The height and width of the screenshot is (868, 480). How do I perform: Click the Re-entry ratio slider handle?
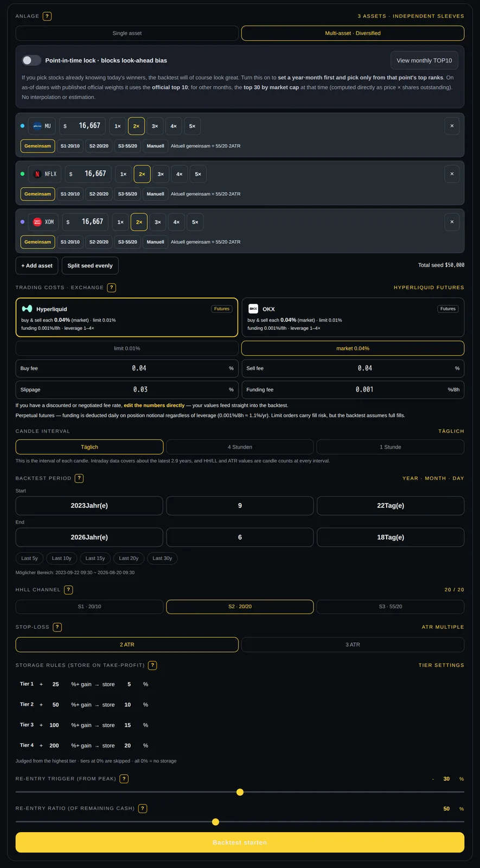tap(215, 822)
